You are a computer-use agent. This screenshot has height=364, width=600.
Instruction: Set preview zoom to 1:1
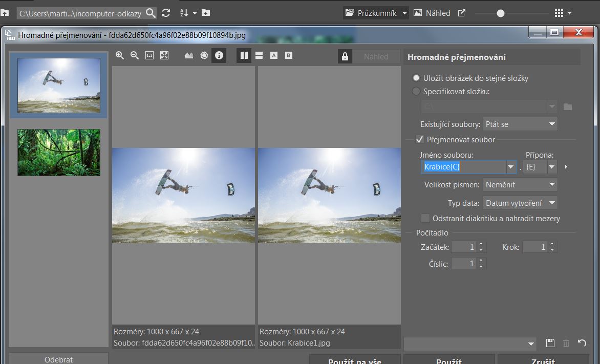pyautogui.click(x=149, y=55)
